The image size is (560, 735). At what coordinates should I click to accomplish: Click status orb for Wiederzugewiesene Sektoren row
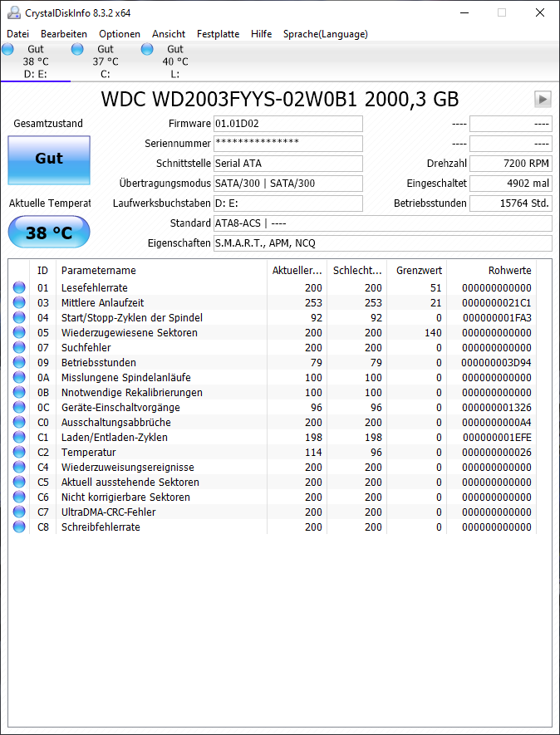coord(19,333)
